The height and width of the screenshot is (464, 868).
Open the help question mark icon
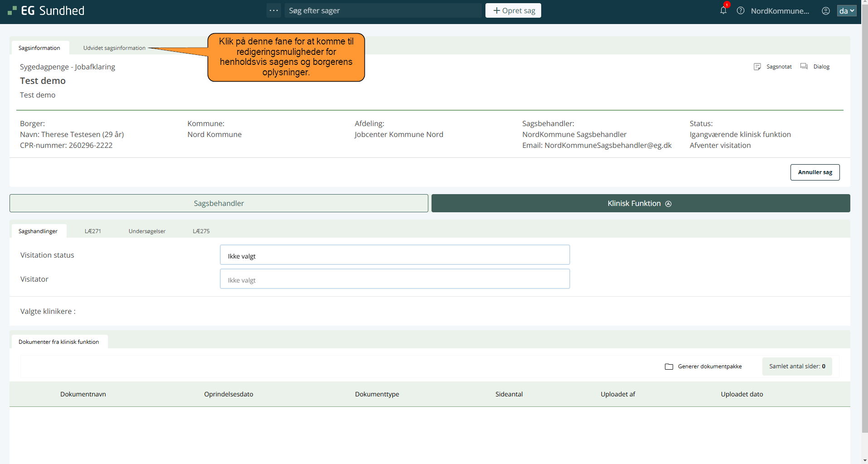pos(741,10)
